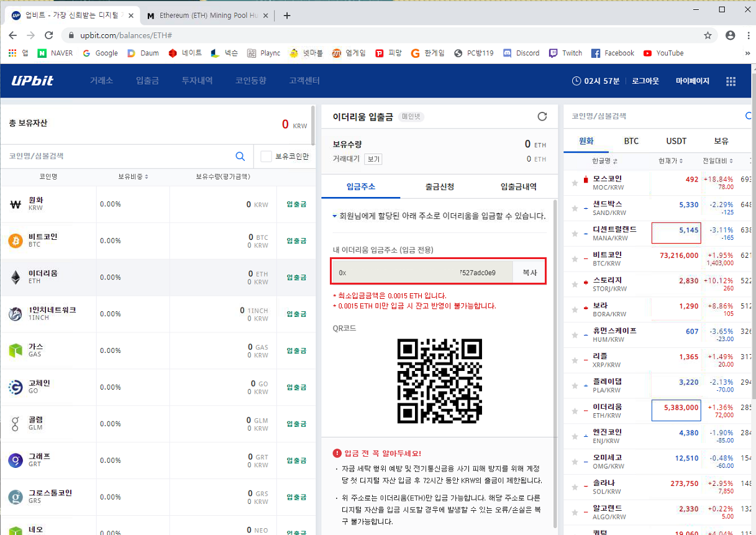Viewport: 756px width, 535px height.
Task: Sort by 보유비중 column header
Action: 133,177
